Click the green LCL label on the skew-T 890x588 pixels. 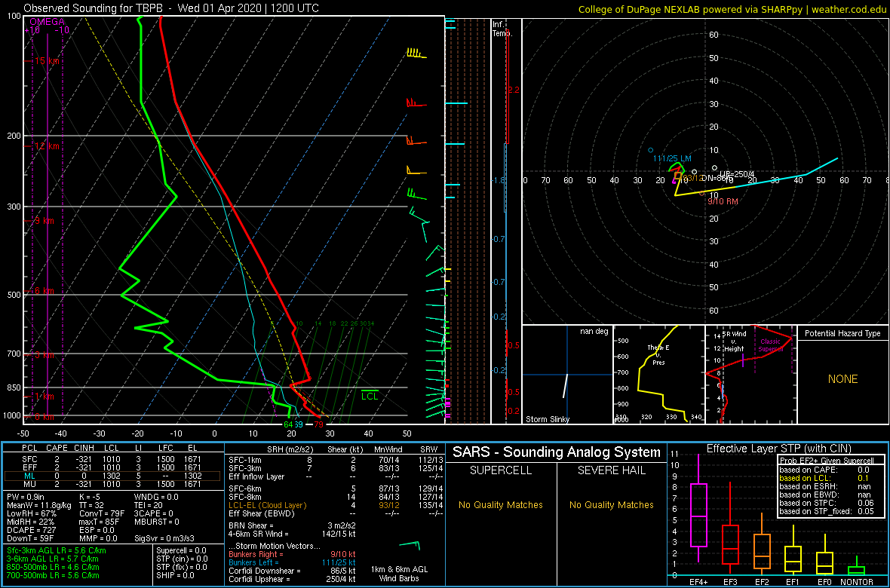(370, 397)
